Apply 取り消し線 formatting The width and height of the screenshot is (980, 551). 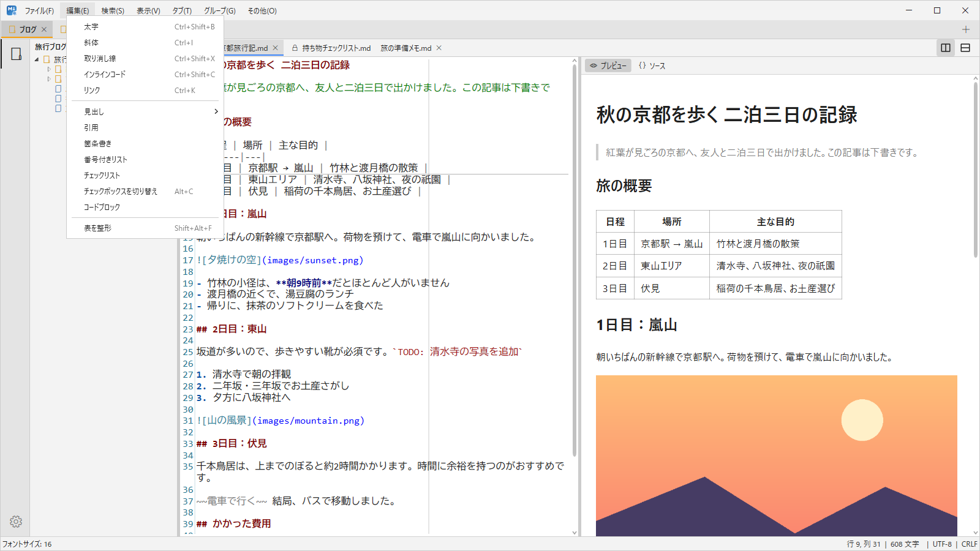click(x=145, y=59)
